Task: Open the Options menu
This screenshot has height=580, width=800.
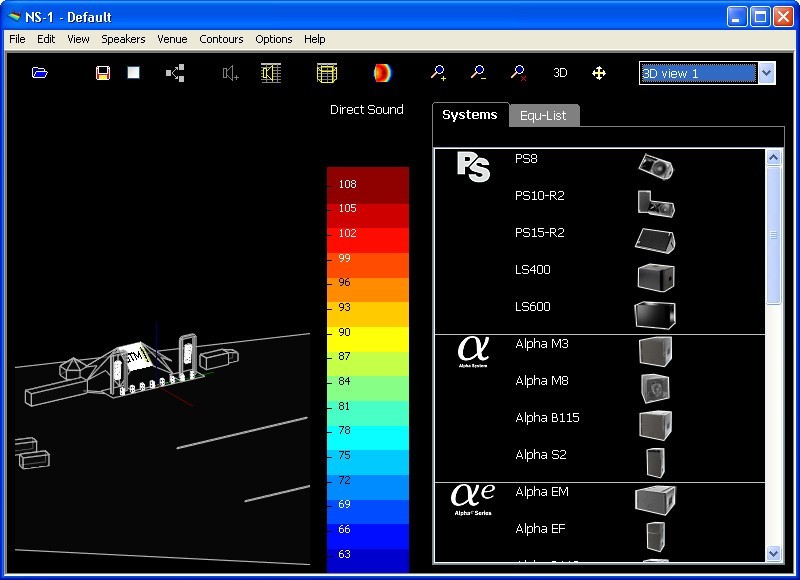Action: click(273, 39)
